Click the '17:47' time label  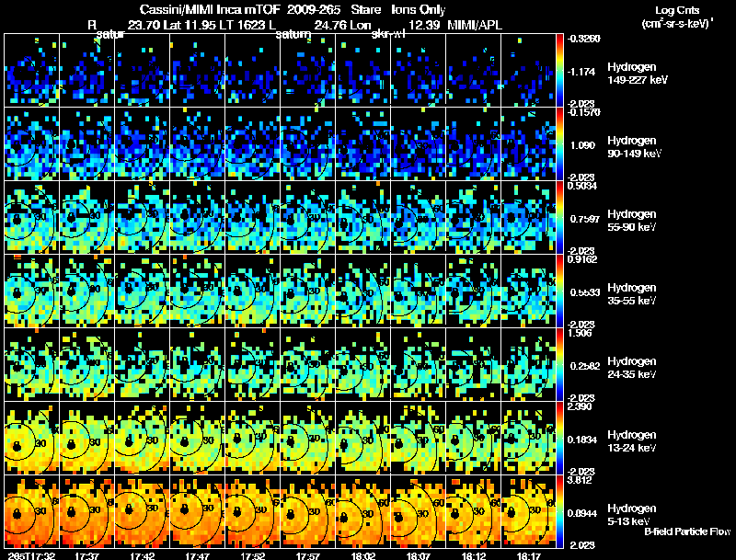197,555
